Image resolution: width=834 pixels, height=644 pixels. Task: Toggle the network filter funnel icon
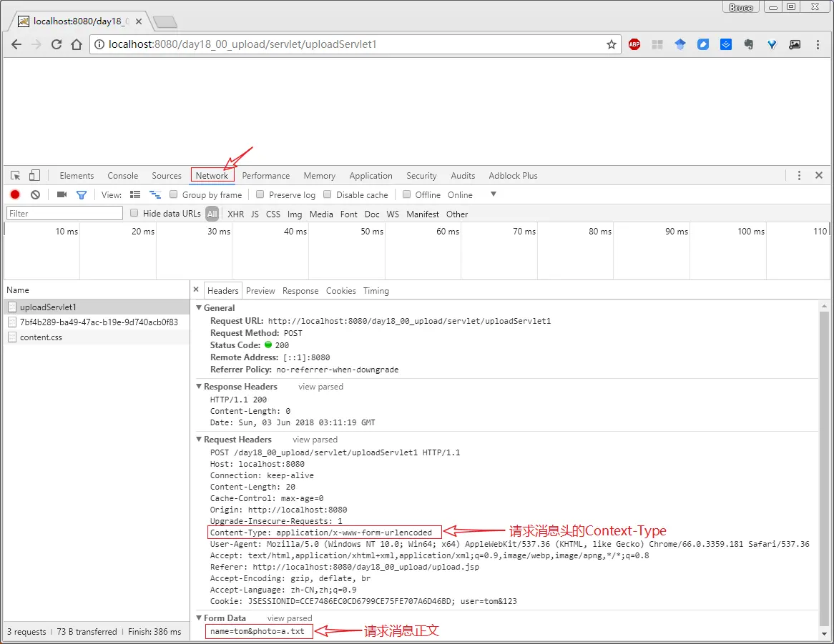point(82,195)
